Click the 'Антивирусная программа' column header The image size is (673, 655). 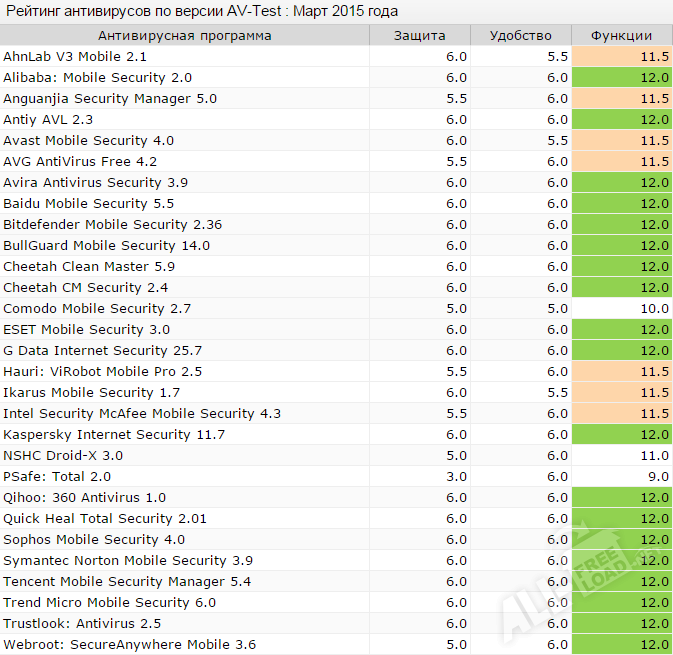(x=184, y=36)
